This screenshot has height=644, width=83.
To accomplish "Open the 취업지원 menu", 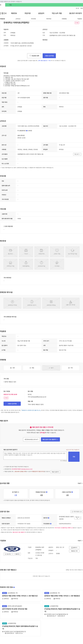I will pyautogui.click(x=27, y=13).
